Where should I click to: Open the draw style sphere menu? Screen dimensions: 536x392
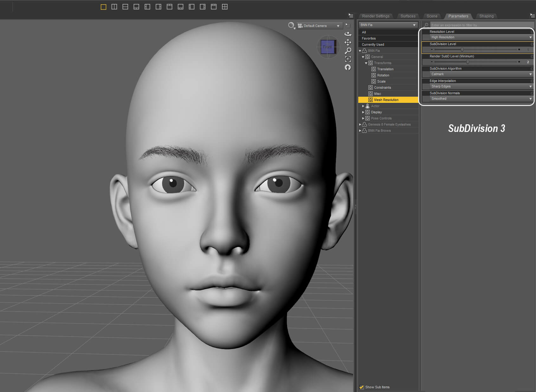291,25
